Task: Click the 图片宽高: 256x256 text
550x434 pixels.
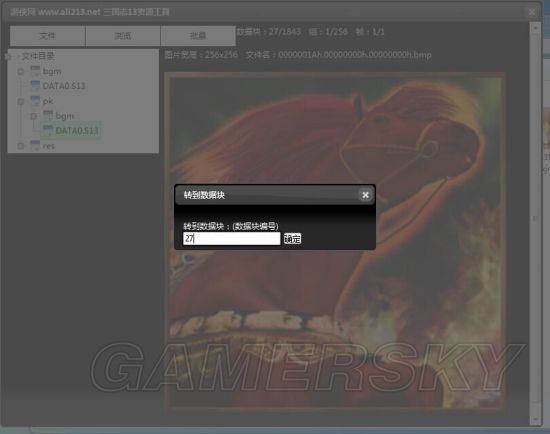Action: point(201,55)
